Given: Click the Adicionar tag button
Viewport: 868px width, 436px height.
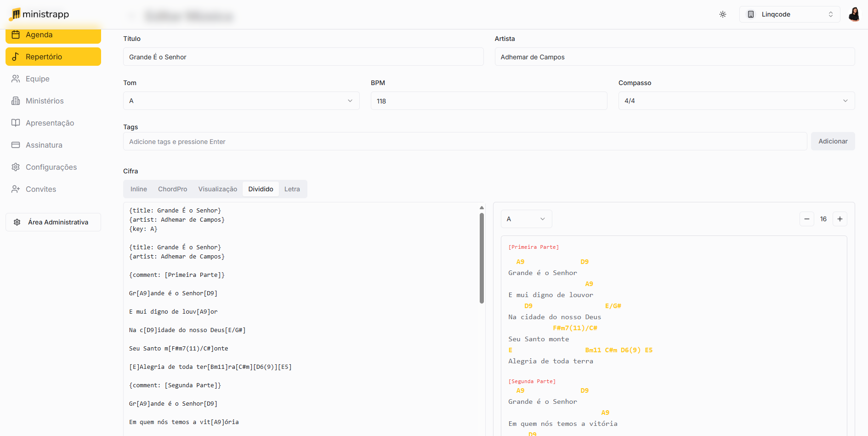Looking at the screenshot, I should (832, 141).
